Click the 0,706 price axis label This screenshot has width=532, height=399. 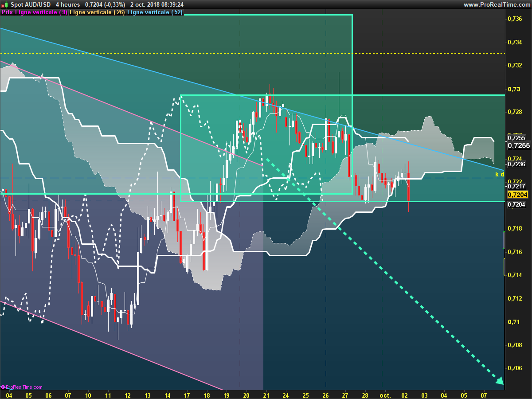tap(514, 368)
